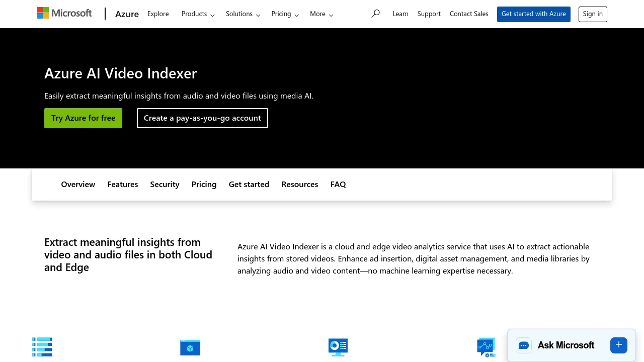This screenshot has height=362, width=644.
Task: Click the blue cube window feature icon
Action: [190, 347]
